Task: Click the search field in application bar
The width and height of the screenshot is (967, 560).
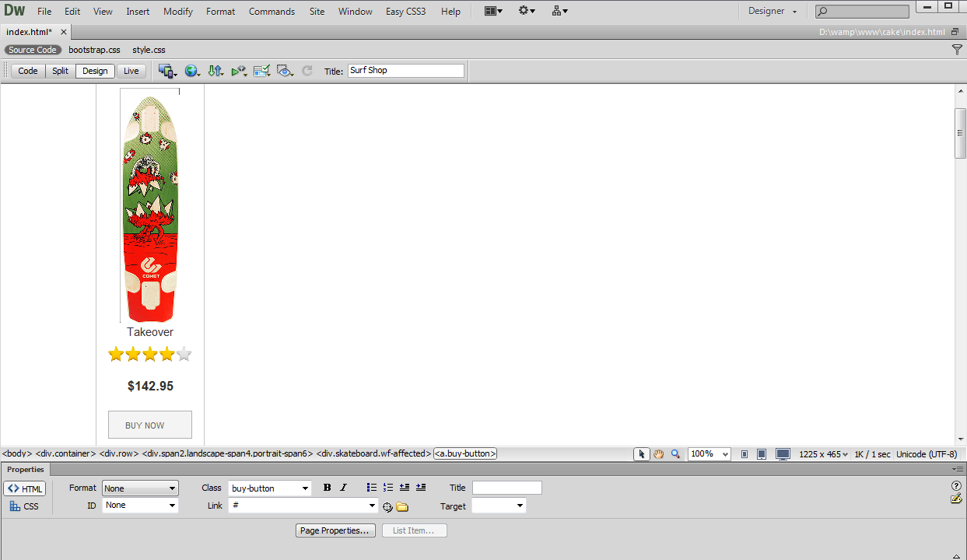Action: 862,12
